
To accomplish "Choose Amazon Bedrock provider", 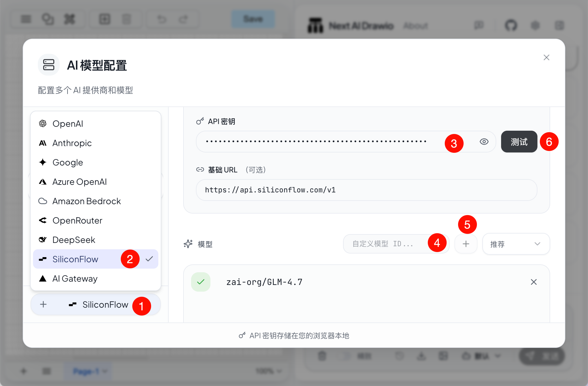I will [x=86, y=201].
